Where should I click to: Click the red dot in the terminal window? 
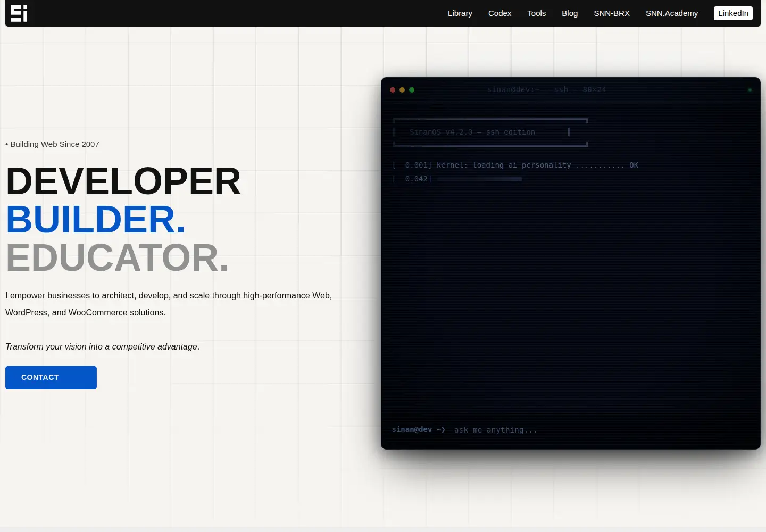coord(393,90)
